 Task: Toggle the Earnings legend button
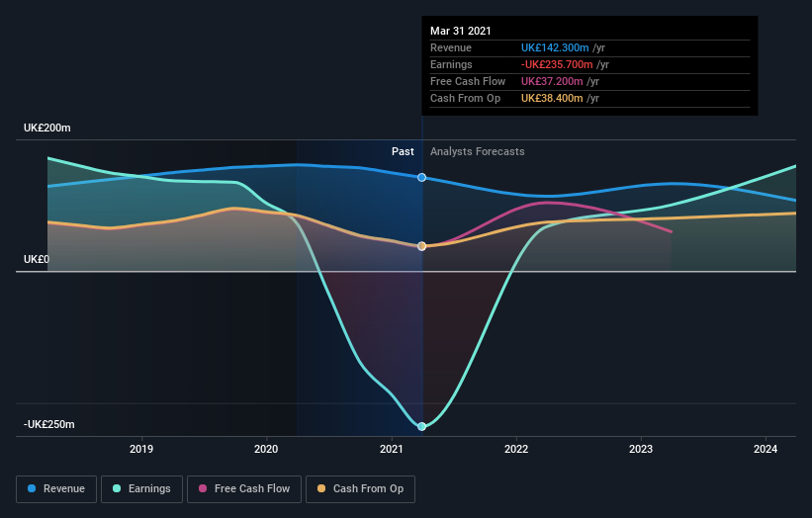141,489
